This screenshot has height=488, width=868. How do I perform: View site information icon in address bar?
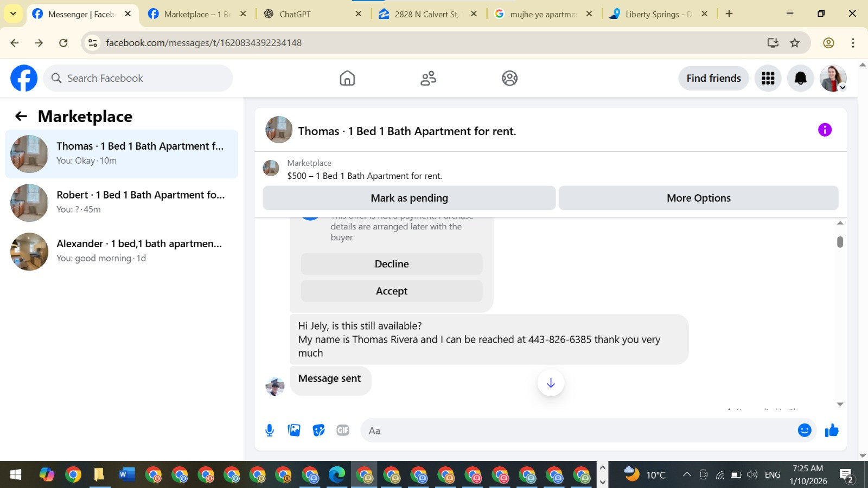(93, 43)
